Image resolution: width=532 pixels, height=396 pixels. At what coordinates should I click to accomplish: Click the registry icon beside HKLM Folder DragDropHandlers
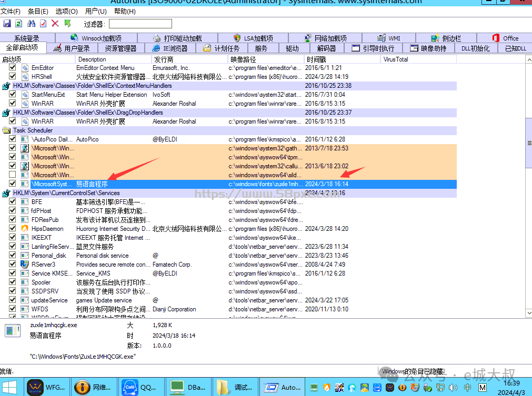pos(6,113)
